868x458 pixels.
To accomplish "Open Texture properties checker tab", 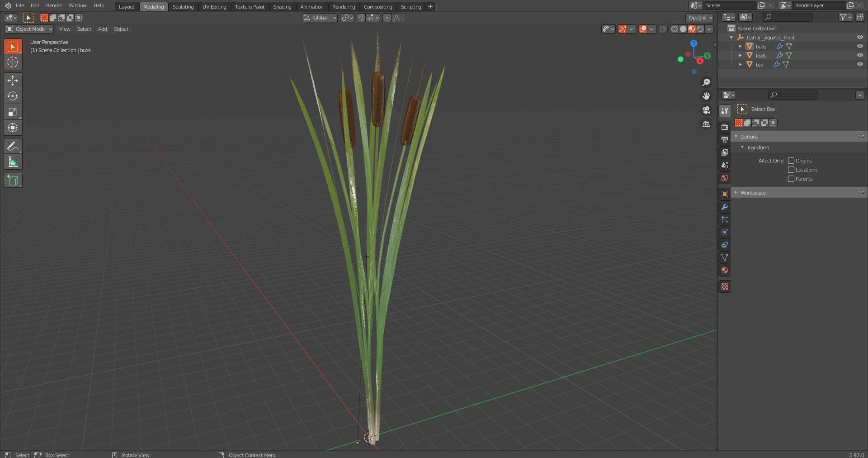I will point(725,286).
